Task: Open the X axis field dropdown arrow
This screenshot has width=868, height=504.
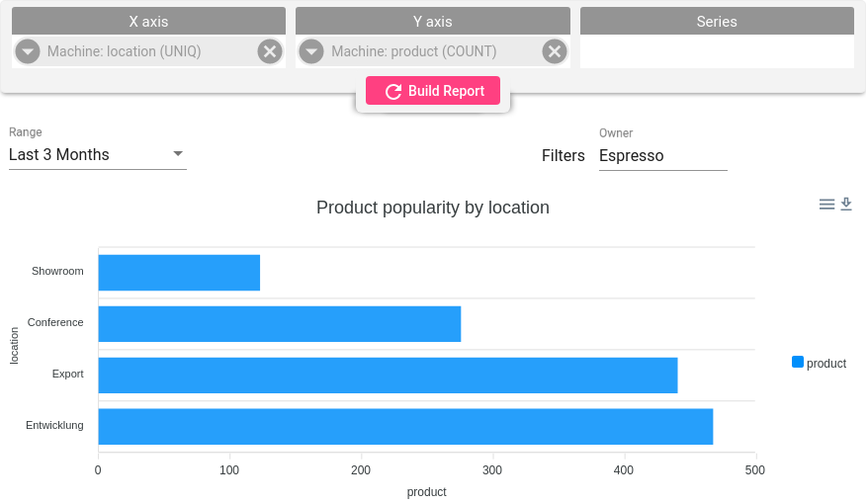Action: pos(27,51)
